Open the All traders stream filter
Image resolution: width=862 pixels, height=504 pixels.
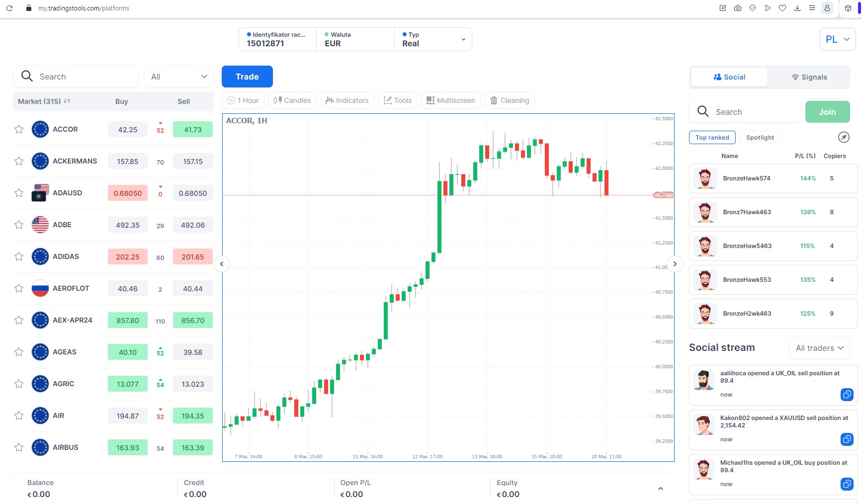pyautogui.click(x=819, y=348)
